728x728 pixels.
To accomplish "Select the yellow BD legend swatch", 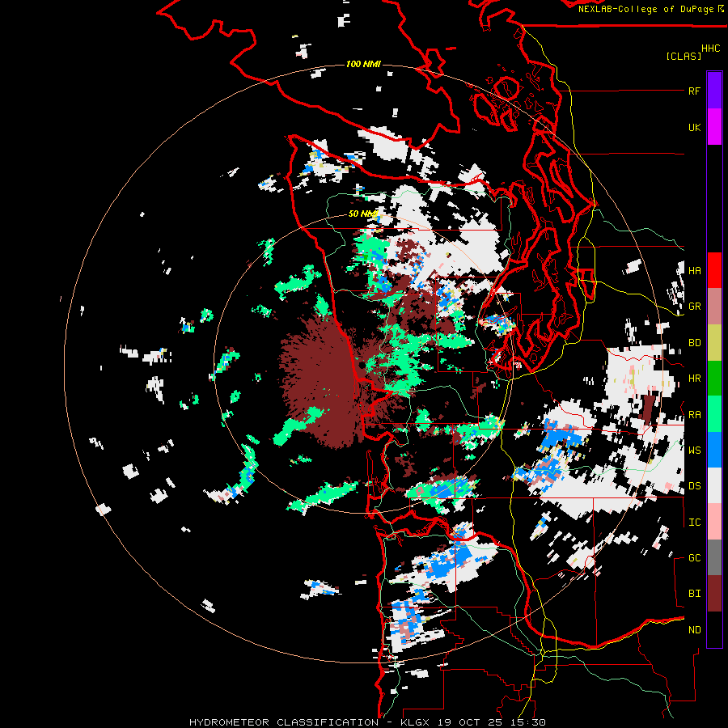I will pos(714,343).
